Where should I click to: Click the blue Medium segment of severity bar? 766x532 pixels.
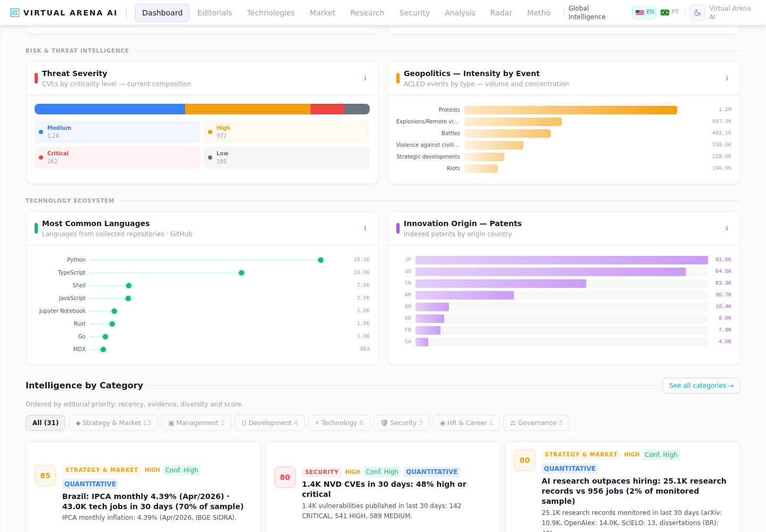pyautogui.click(x=110, y=109)
